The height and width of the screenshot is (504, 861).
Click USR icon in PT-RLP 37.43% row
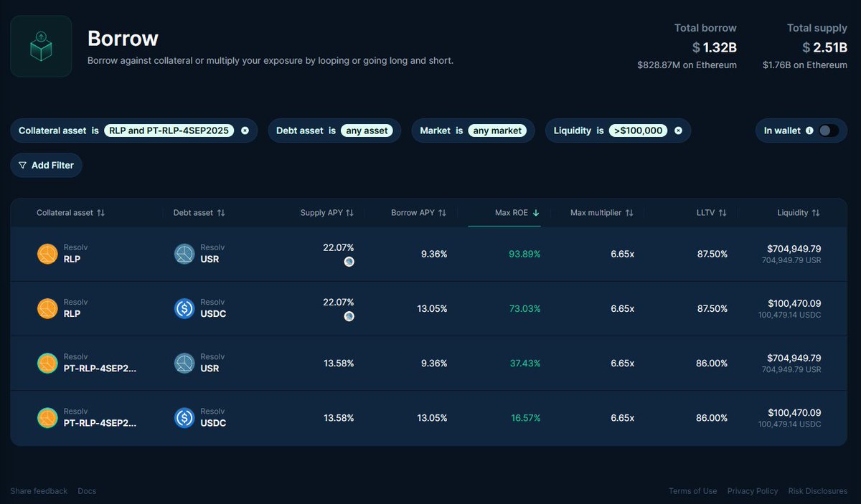(184, 363)
